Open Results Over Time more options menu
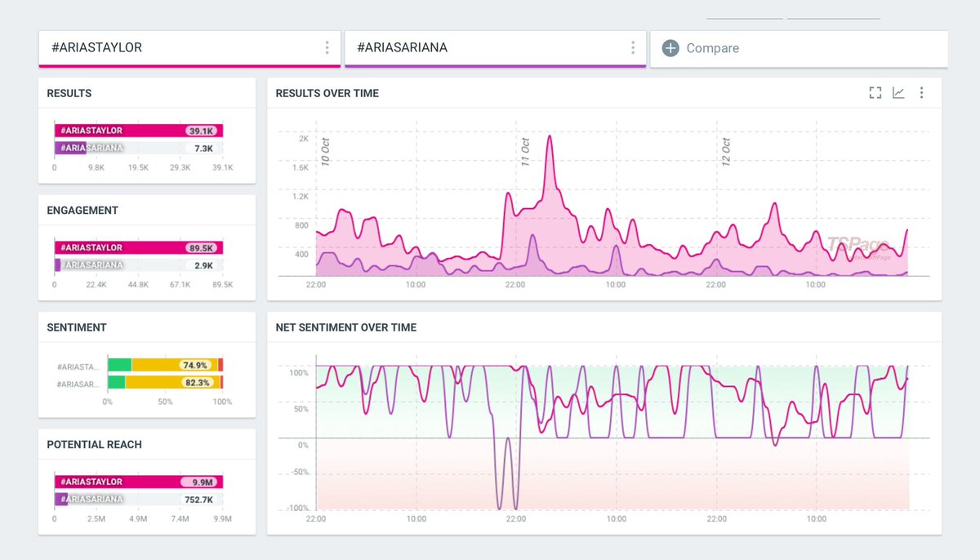The image size is (980, 560). (x=921, y=93)
